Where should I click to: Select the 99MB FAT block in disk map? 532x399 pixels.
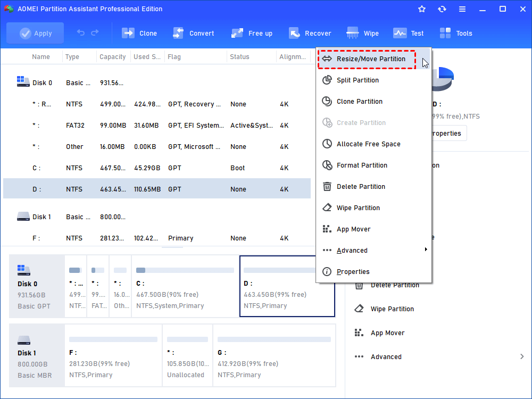[98, 287]
